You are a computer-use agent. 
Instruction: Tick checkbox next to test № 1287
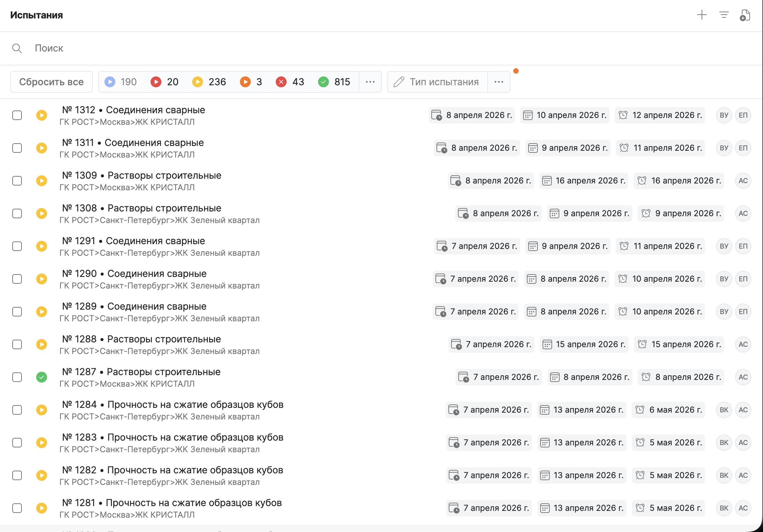coord(17,377)
